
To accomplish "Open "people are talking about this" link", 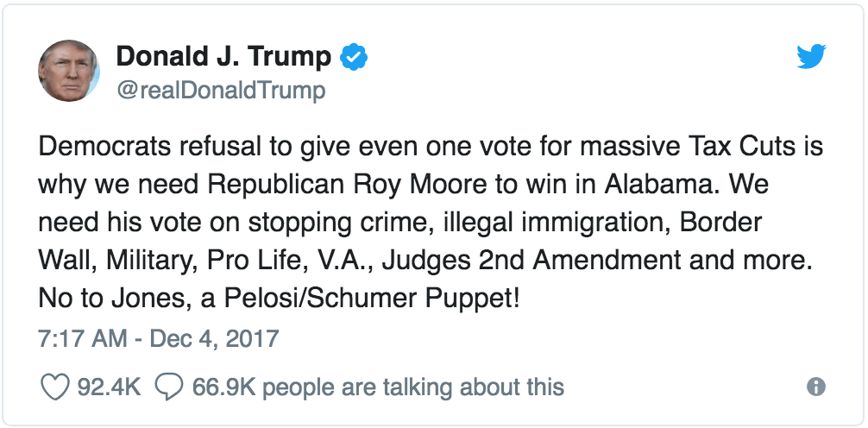I will tap(413, 387).
